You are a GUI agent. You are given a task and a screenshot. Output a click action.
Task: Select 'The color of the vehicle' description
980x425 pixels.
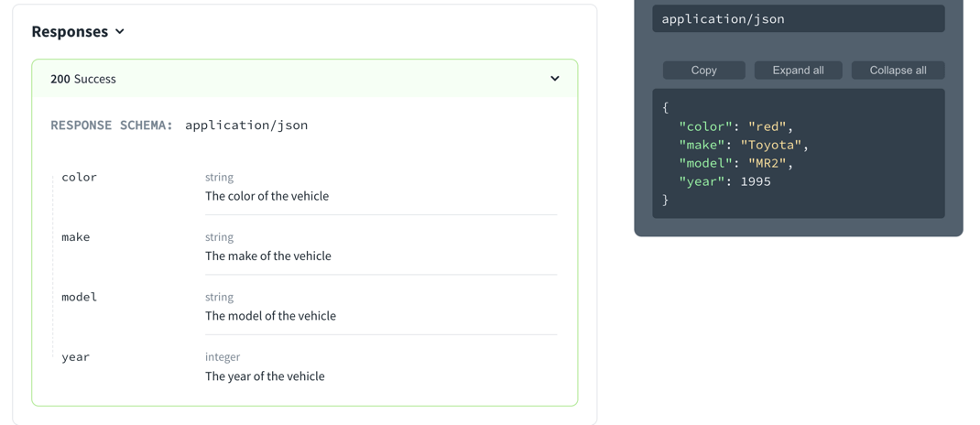(267, 196)
